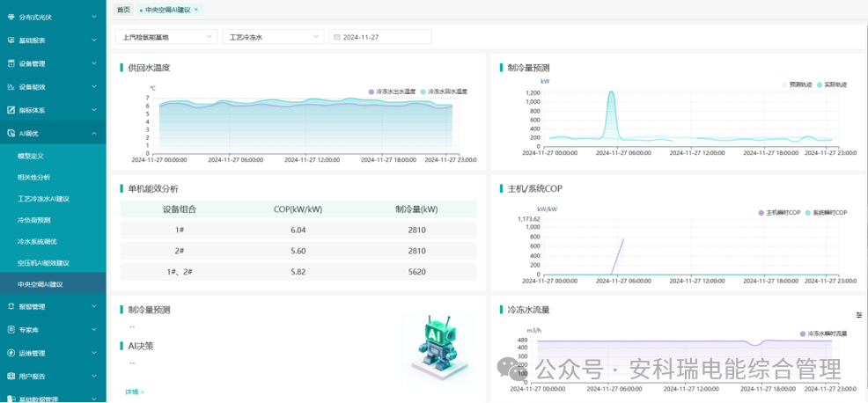This screenshot has height=403, width=868.
Task: Click the 专家库 sidebar icon
Action: [11, 329]
